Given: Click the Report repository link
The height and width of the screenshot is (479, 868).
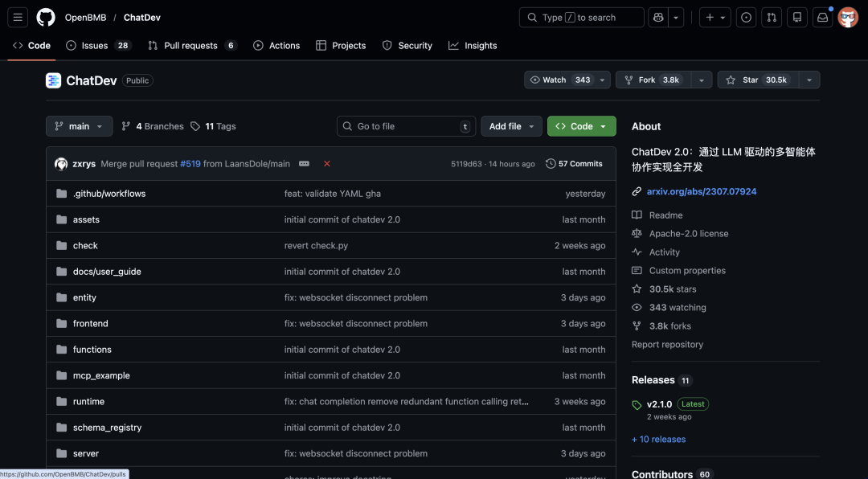Looking at the screenshot, I should click(667, 345).
